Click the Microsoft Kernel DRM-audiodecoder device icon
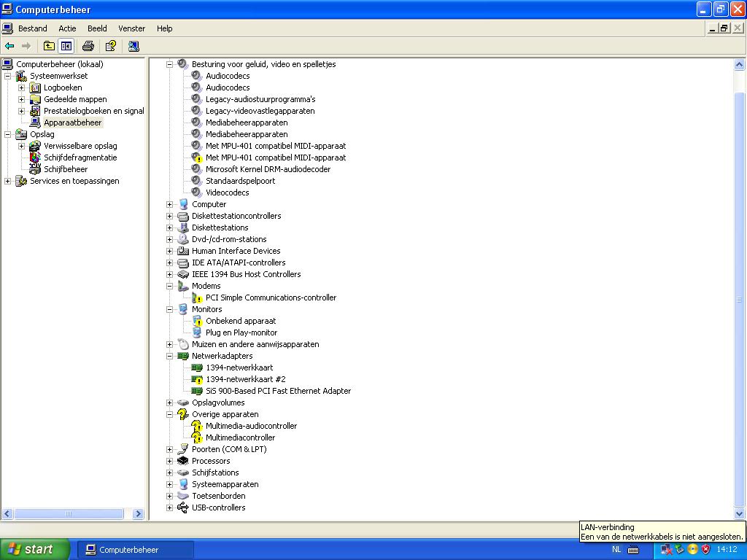This screenshot has height=560, width=747. pyautogui.click(x=197, y=169)
